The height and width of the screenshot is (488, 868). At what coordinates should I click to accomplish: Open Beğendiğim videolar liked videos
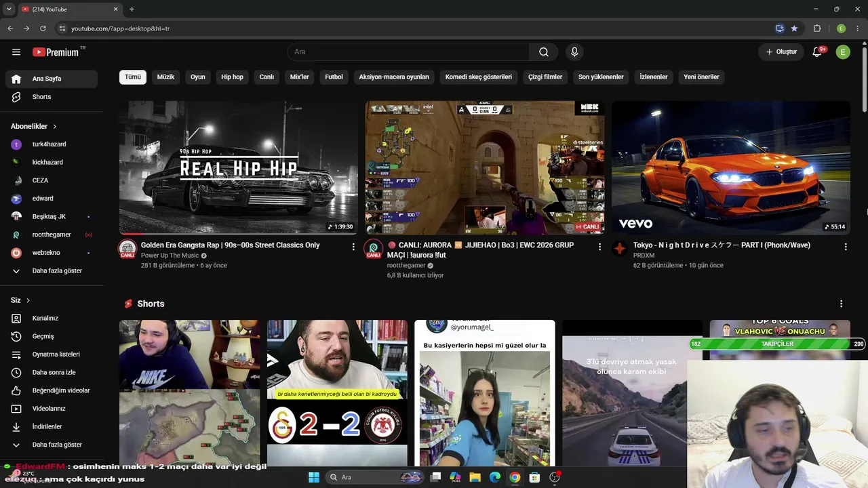[52, 390]
